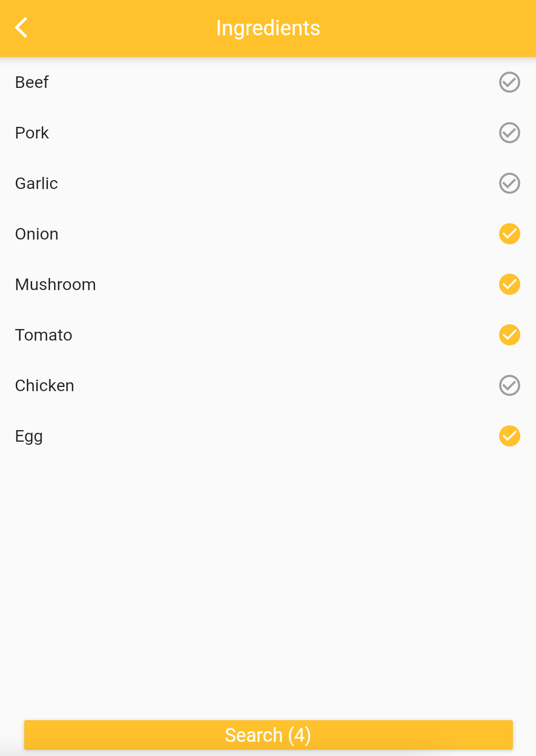
Task: Tap the Pork list label
Action: point(32,133)
